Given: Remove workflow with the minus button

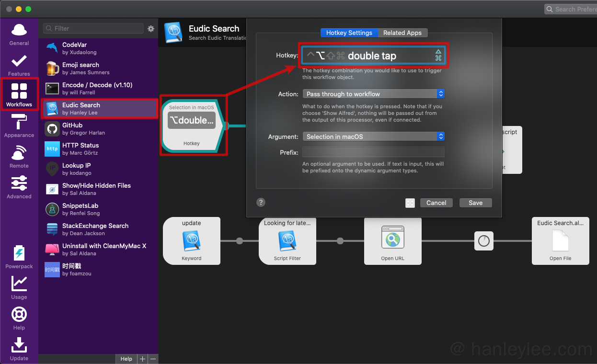Looking at the screenshot, I should pyautogui.click(x=153, y=359).
